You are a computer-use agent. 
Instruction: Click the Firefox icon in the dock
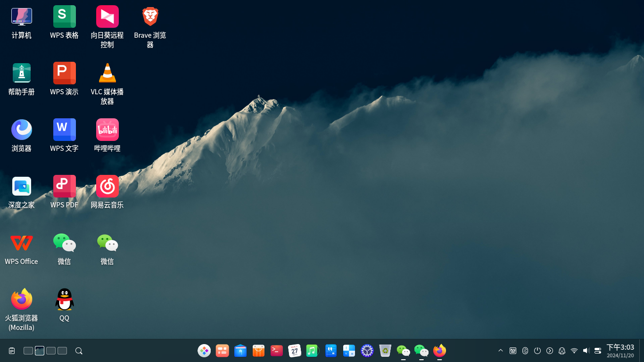pyautogui.click(x=439, y=351)
